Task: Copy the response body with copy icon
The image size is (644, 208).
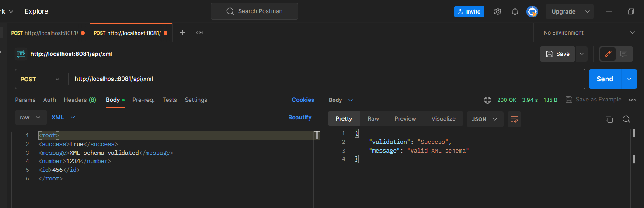Action: [609, 119]
